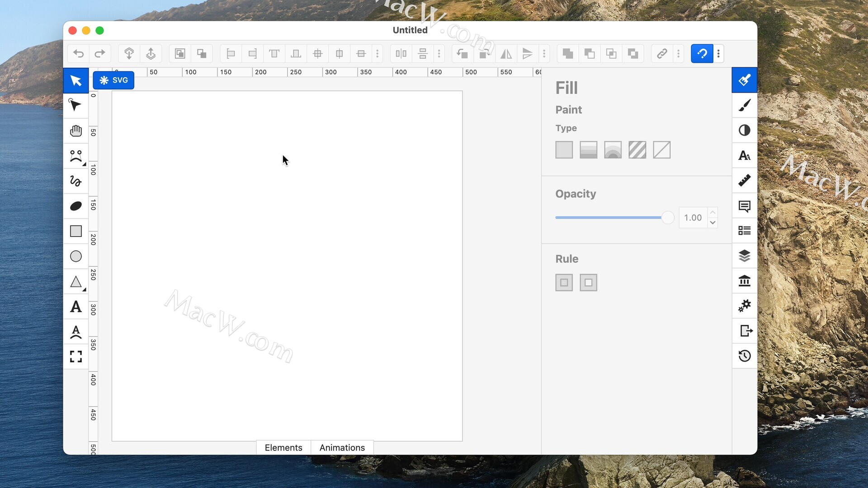Open more rotate and flip options
868x488 pixels.
point(544,54)
